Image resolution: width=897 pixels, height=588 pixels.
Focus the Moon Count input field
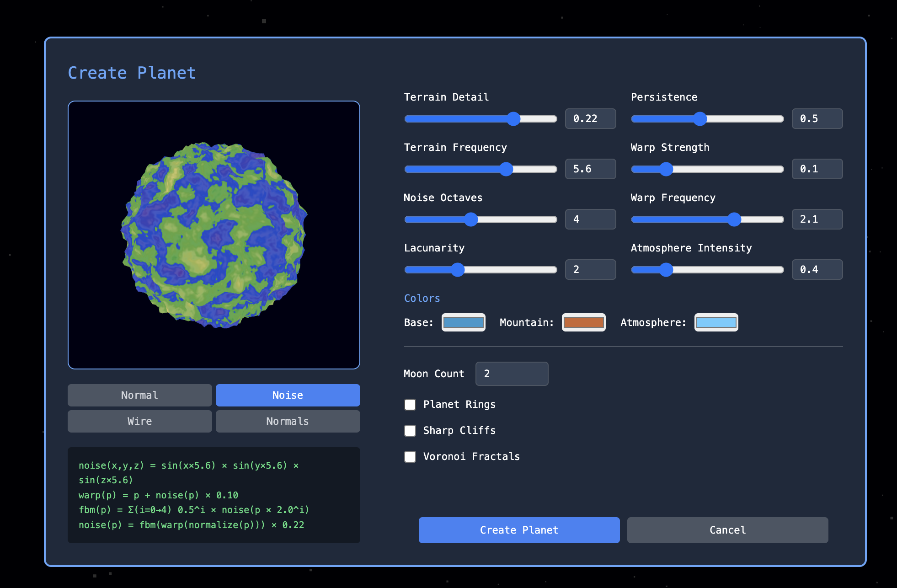point(512,374)
